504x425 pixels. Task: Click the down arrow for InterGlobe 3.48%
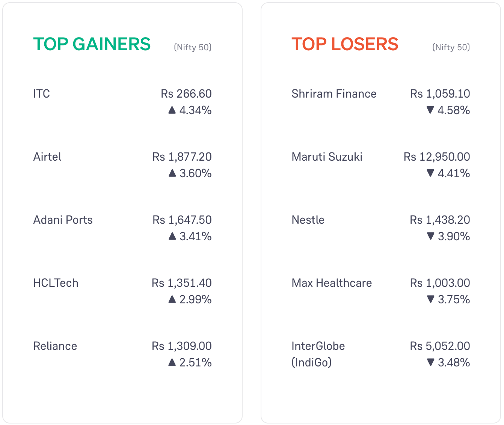pyautogui.click(x=430, y=362)
